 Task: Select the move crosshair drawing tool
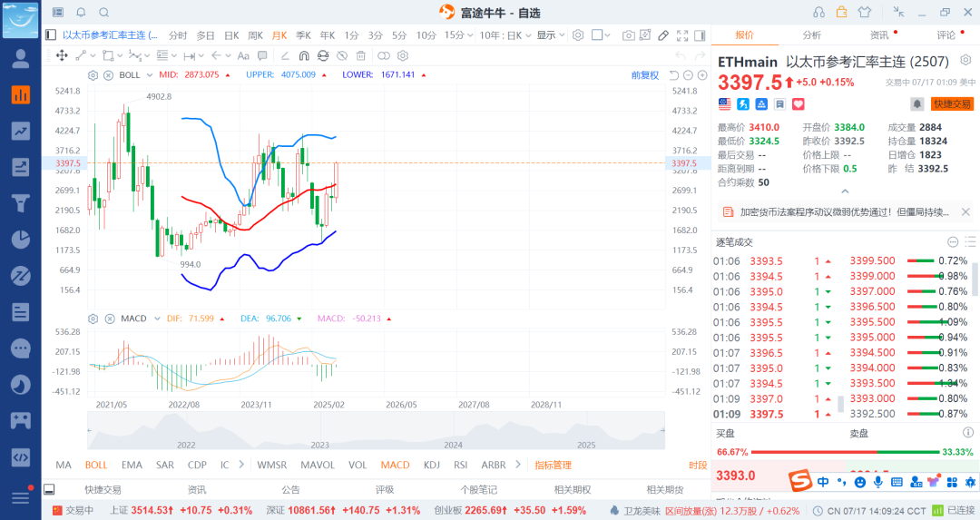pos(62,55)
